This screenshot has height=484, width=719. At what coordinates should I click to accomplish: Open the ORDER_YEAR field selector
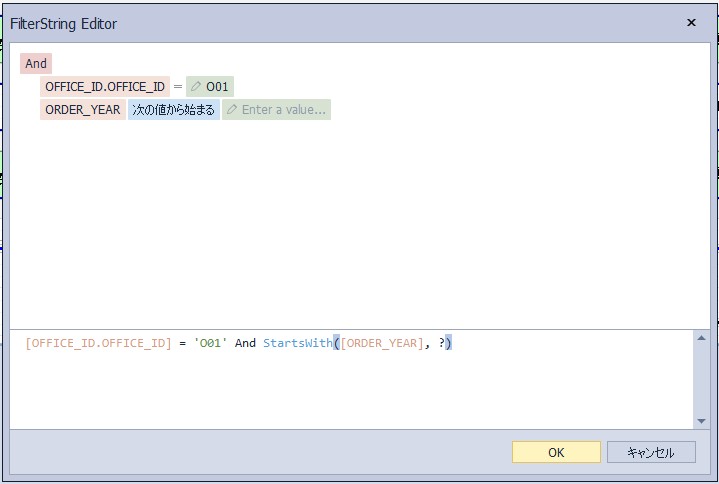(x=82, y=110)
